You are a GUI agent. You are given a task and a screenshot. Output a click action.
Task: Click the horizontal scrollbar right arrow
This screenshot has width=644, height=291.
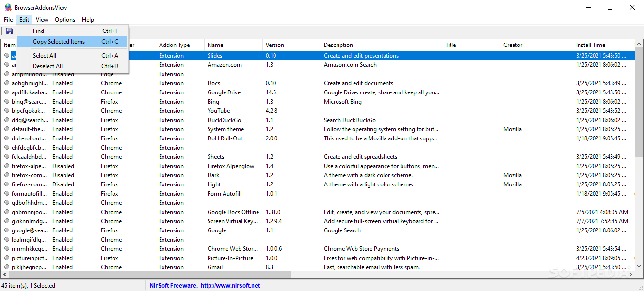[x=631, y=275]
